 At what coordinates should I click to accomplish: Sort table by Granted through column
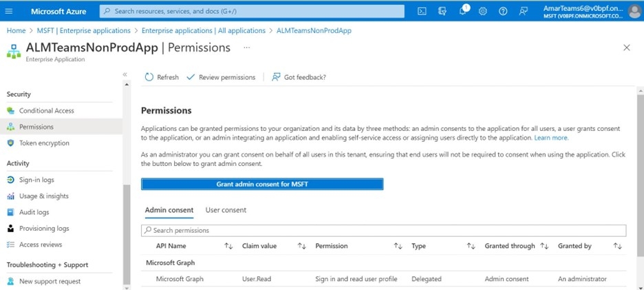click(x=544, y=246)
